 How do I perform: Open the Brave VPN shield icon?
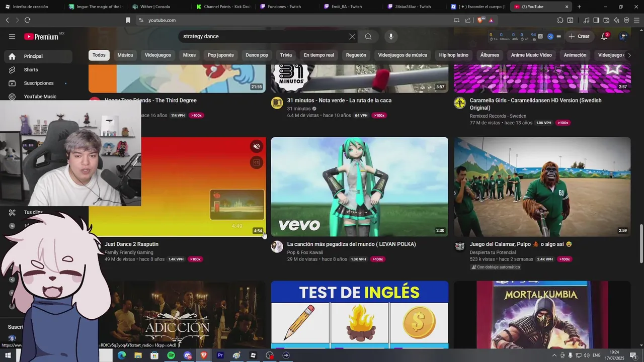pos(626,20)
